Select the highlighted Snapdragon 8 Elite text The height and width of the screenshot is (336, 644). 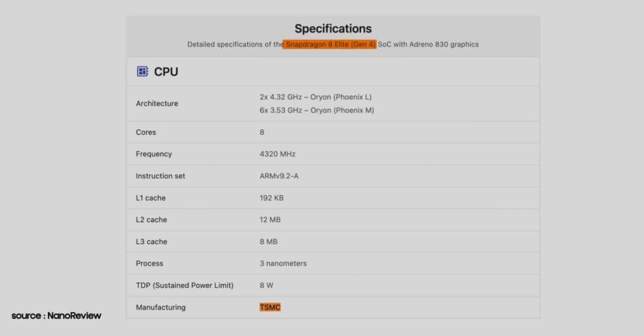330,45
